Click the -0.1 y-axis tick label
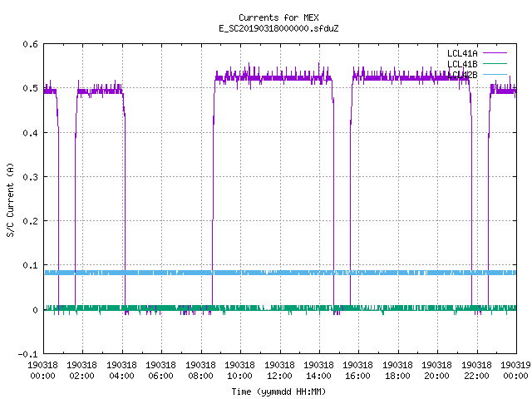 pos(27,354)
